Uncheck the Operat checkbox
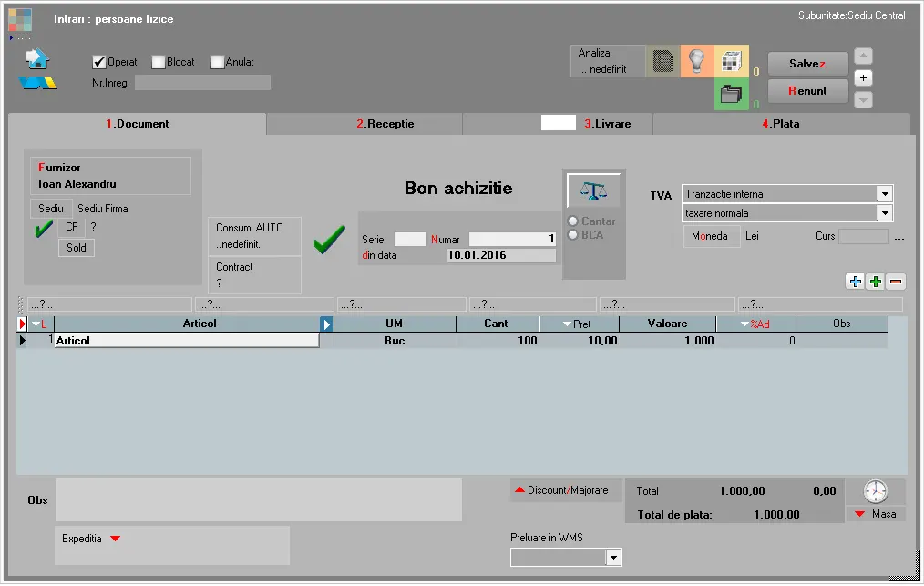The image size is (924, 586). click(99, 62)
